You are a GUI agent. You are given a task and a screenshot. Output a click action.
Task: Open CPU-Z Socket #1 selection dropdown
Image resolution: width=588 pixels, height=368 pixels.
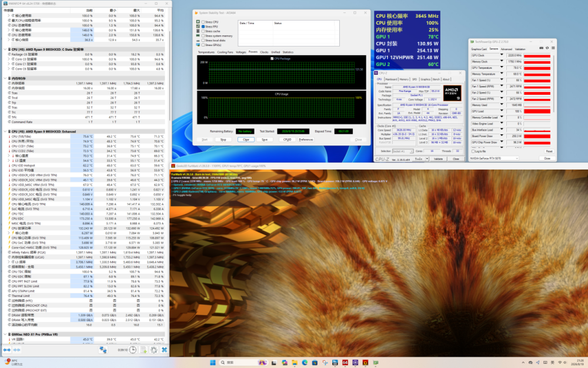point(403,151)
